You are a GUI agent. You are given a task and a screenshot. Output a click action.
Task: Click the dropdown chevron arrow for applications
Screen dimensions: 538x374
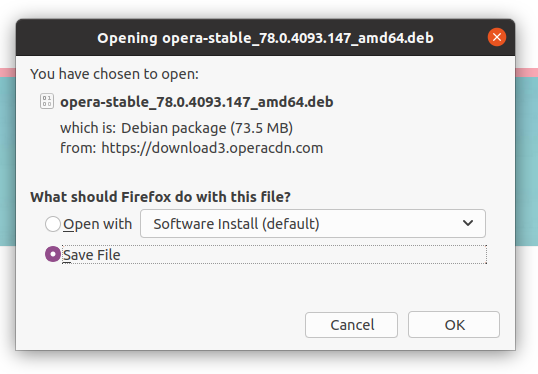point(468,223)
